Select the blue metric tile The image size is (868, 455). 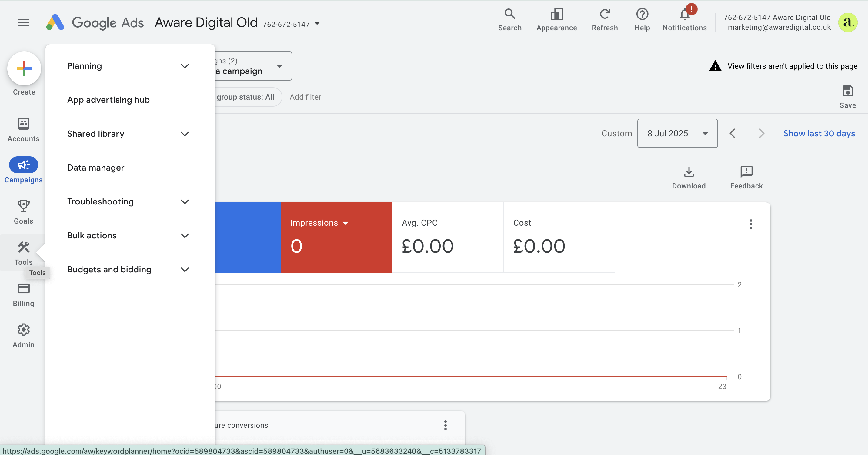tap(248, 237)
